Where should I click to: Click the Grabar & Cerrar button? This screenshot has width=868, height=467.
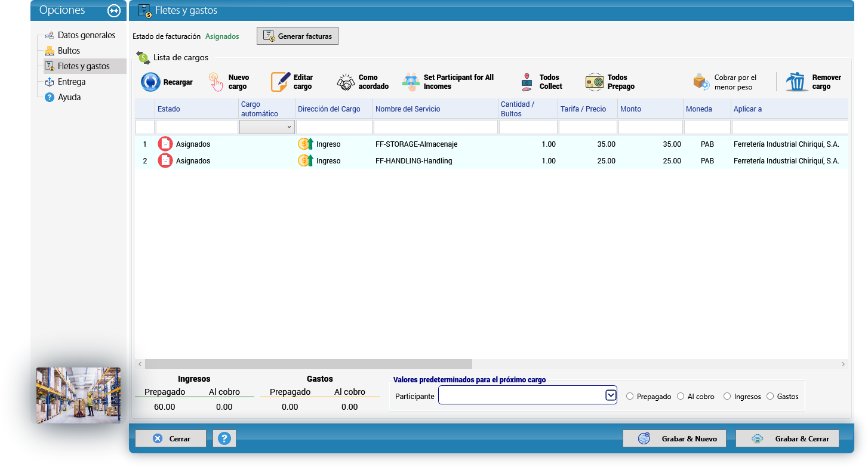point(787,438)
